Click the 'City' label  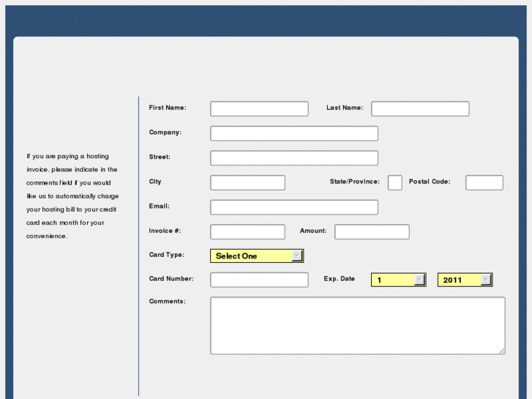(155, 182)
